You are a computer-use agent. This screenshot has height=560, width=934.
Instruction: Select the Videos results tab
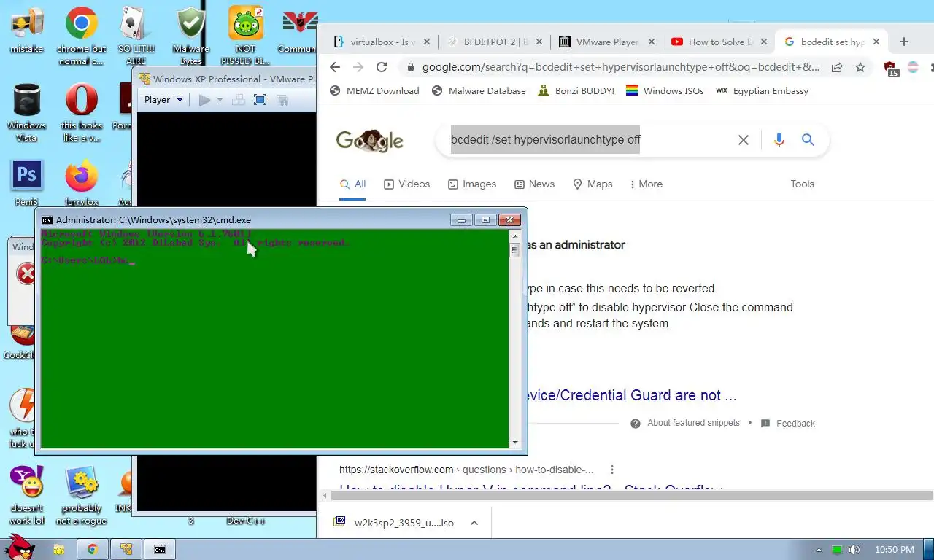pos(406,184)
